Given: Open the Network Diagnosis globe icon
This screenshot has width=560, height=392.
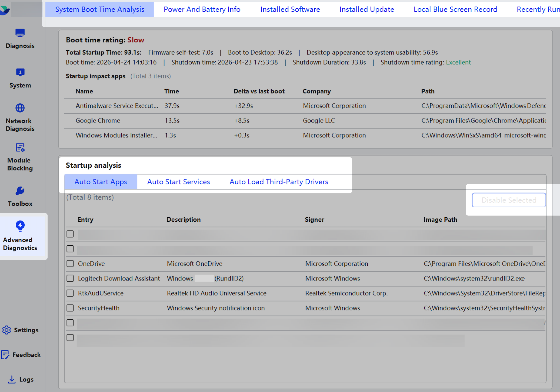Looking at the screenshot, I should pyautogui.click(x=20, y=108).
